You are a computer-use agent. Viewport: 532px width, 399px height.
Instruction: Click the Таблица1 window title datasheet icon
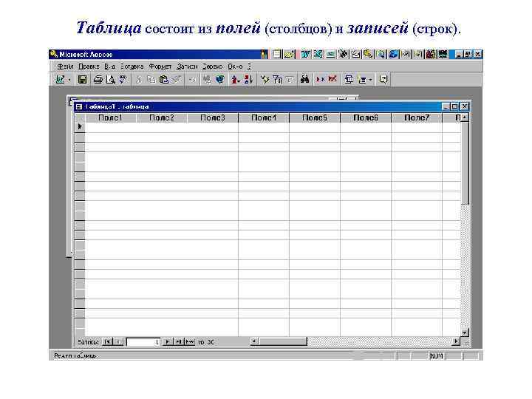click(x=79, y=107)
